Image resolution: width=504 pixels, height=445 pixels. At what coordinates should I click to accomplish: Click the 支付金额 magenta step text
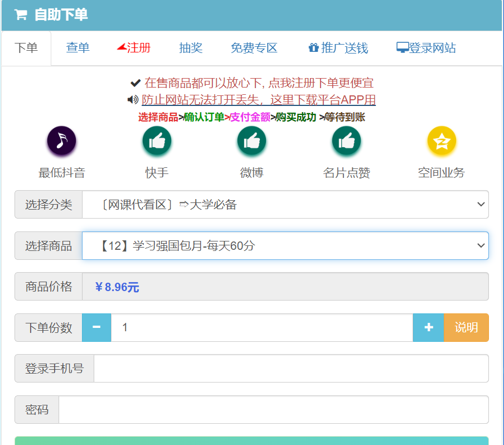point(250,117)
